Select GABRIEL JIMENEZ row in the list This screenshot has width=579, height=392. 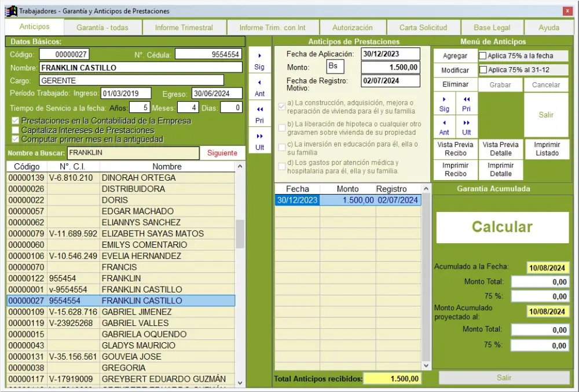click(x=134, y=312)
